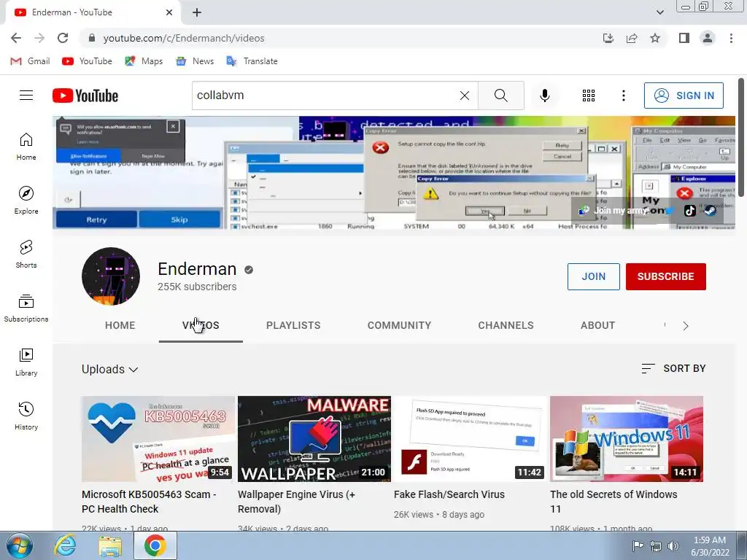The image size is (747, 560).
Task: Open the Sort By menu
Action: tap(673, 368)
